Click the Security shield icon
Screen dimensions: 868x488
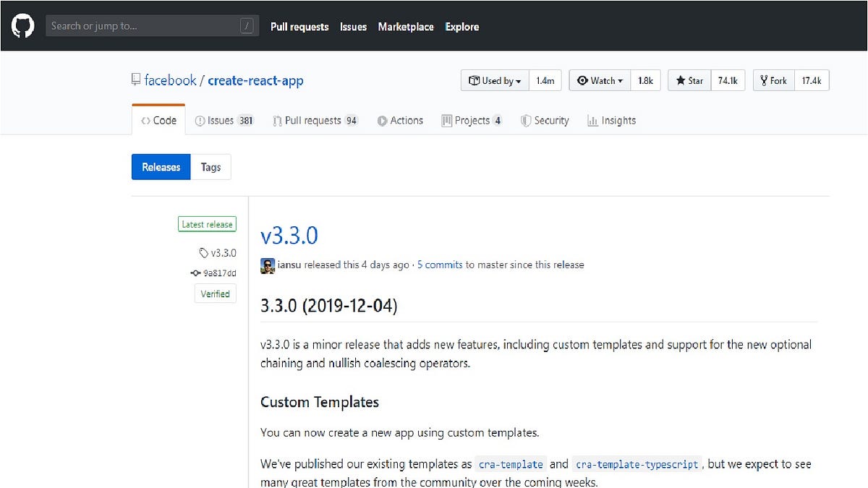(524, 120)
